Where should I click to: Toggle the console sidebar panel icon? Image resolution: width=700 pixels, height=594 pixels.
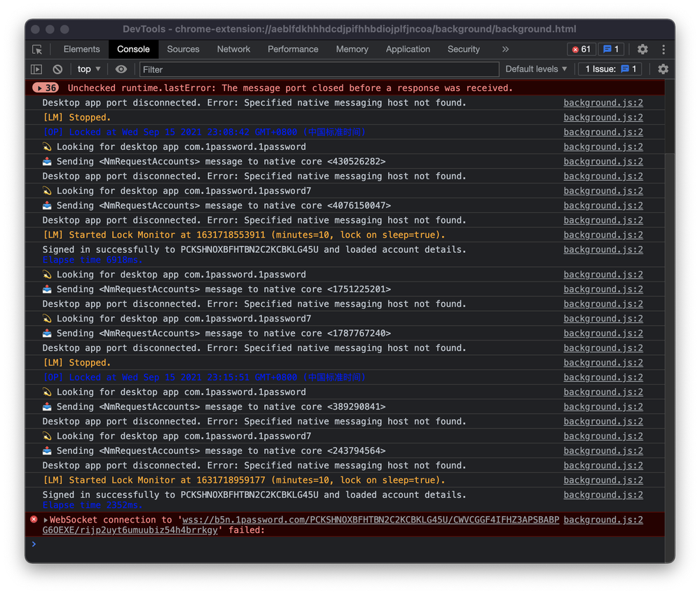pyautogui.click(x=36, y=69)
